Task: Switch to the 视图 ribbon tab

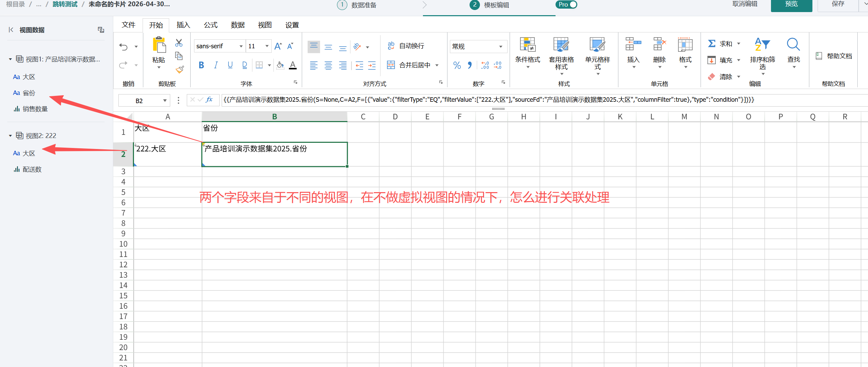Action: tap(265, 25)
